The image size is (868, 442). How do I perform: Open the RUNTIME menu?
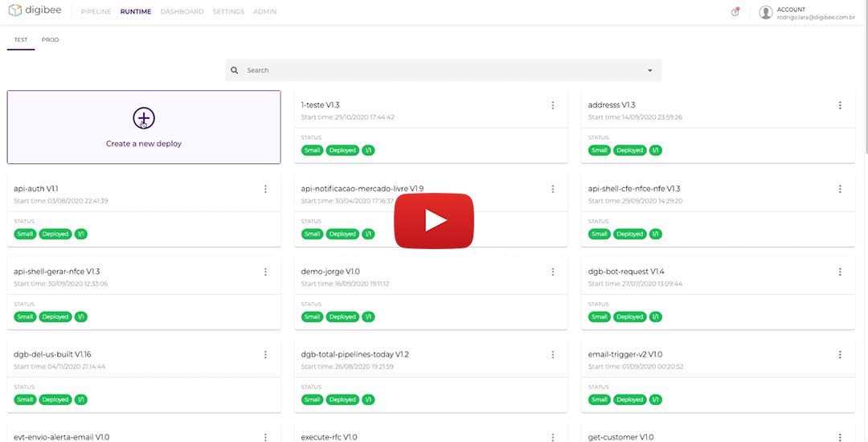pos(136,11)
